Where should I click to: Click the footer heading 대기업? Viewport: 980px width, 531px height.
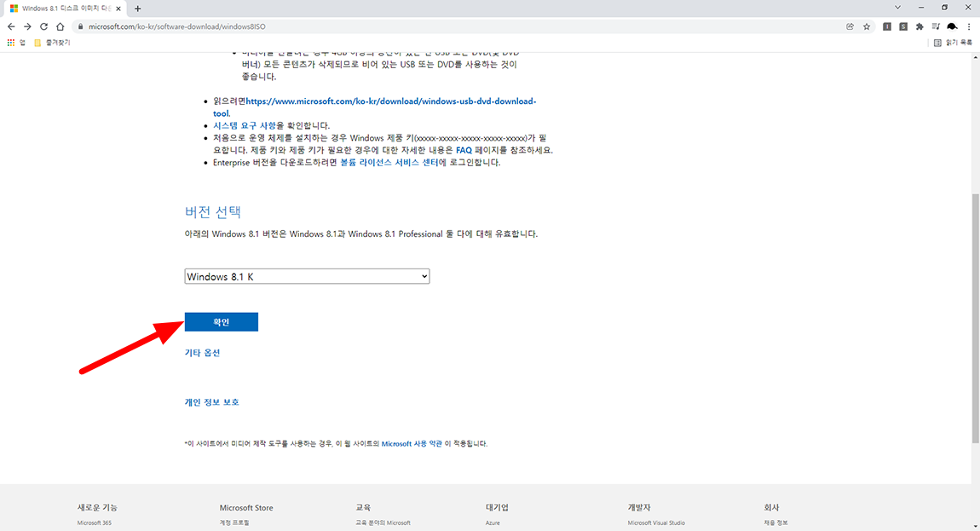pyautogui.click(x=497, y=508)
